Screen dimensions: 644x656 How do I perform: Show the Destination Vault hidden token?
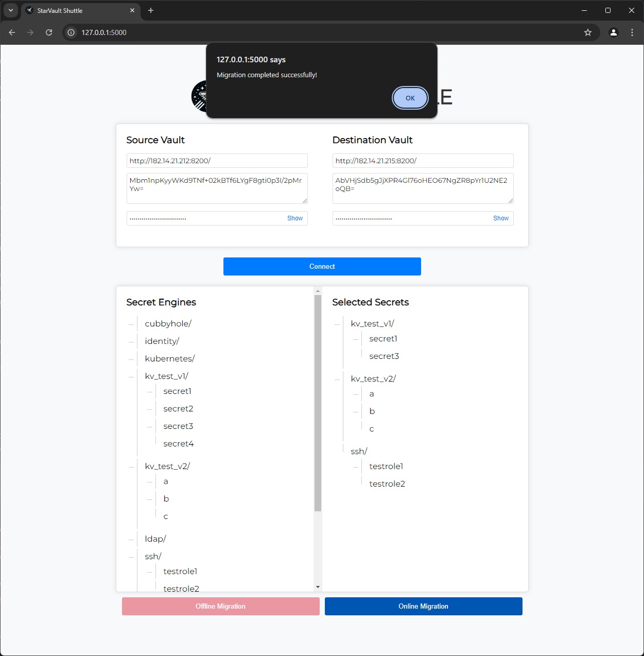coord(501,218)
